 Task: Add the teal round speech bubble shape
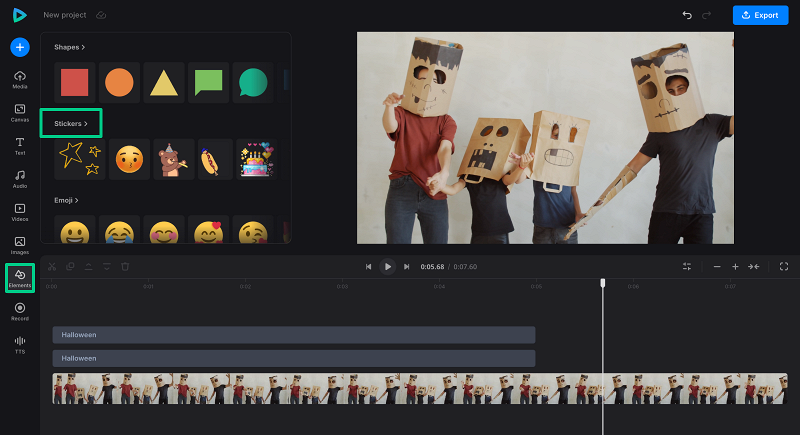[x=253, y=83]
